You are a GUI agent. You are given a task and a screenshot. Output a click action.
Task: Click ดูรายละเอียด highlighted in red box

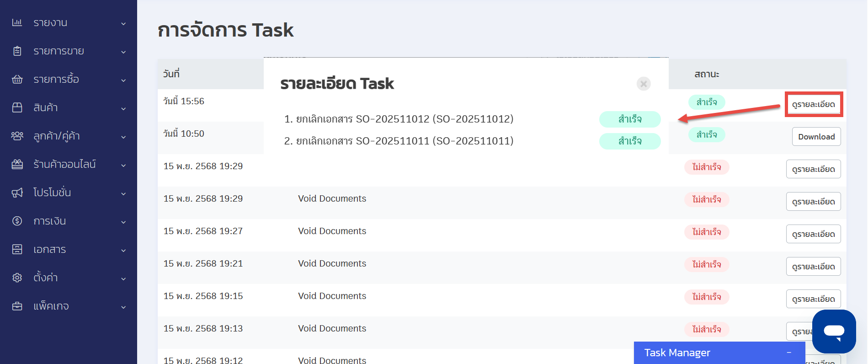(x=813, y=104)
